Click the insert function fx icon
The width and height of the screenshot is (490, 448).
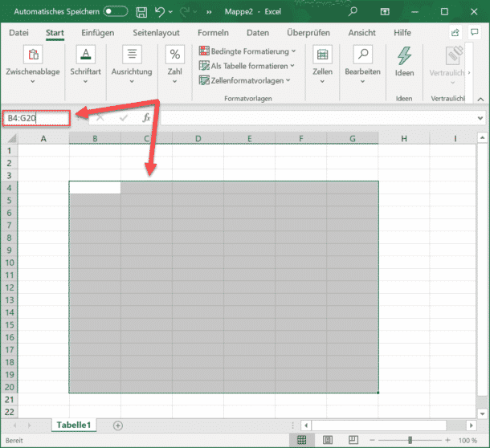pos(146,118)
